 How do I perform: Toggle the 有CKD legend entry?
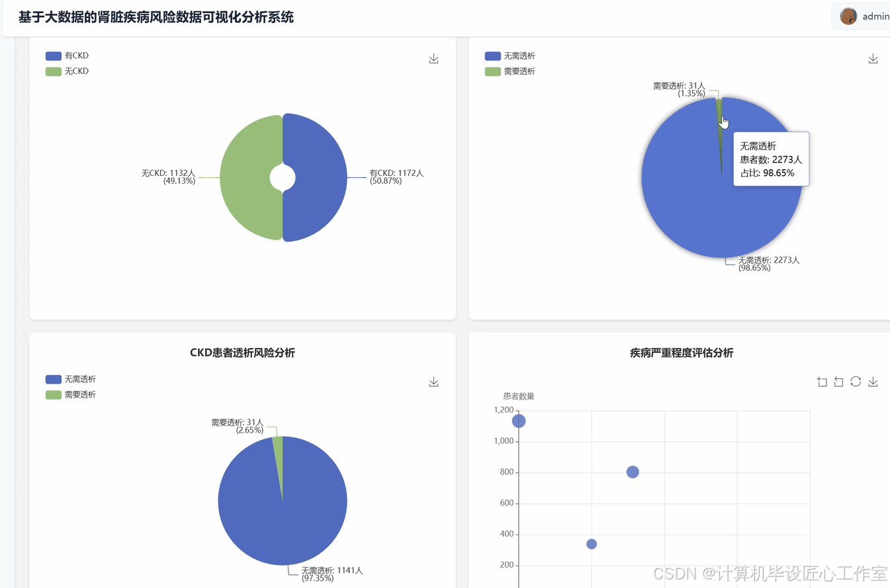click(67, 56)
